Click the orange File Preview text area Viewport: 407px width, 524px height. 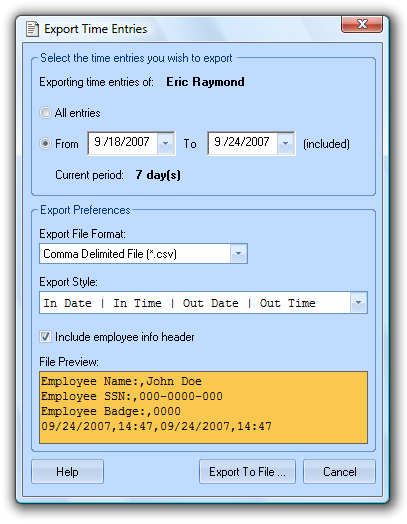204,407
